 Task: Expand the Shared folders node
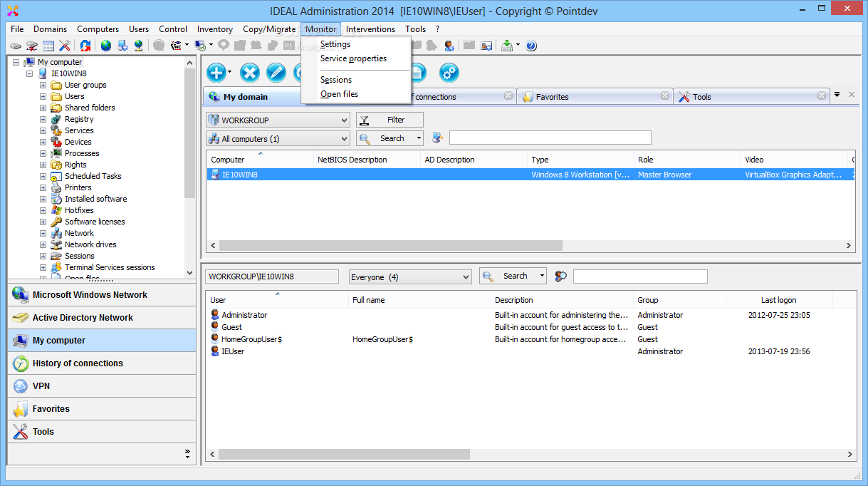43,108
